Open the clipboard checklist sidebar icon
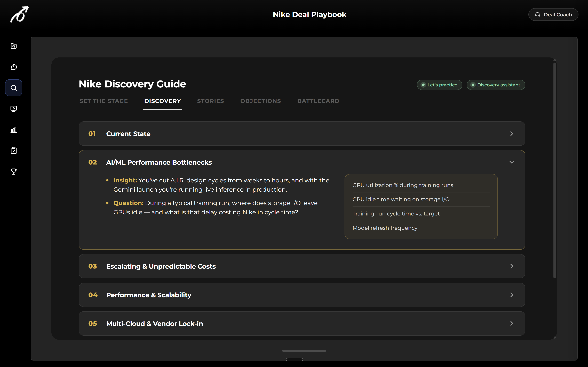 click(14, 151)
